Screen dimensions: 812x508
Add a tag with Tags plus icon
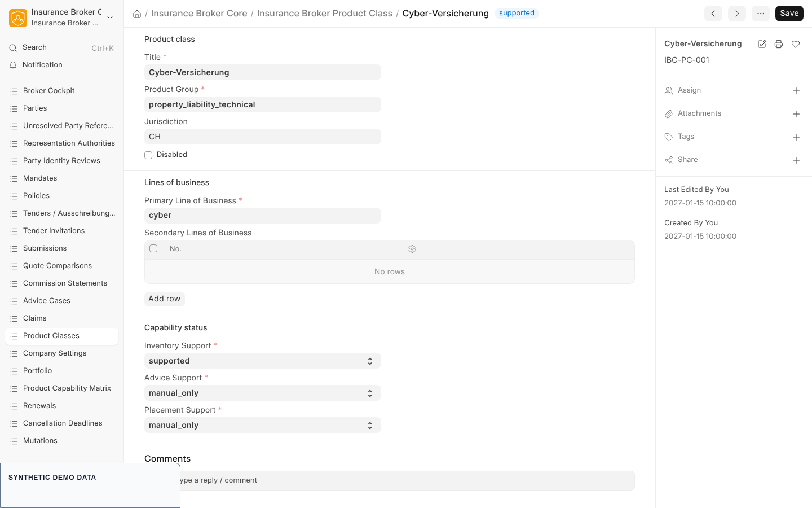796,137
